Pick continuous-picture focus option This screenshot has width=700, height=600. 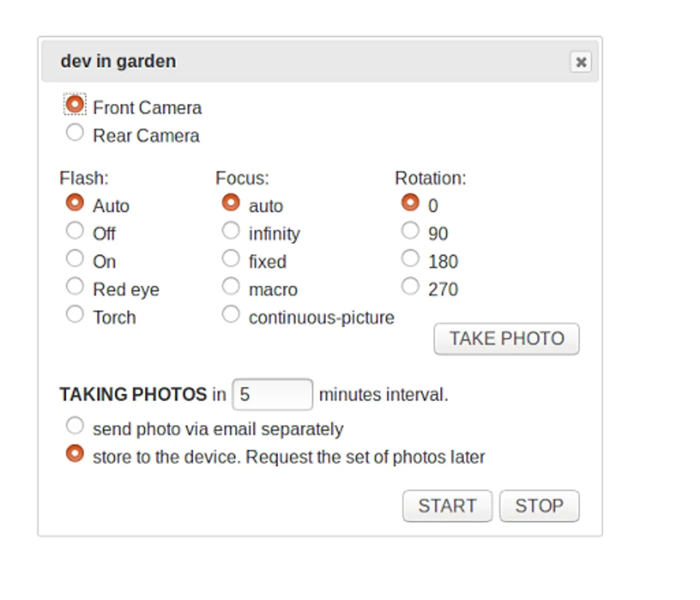point(231,314)
